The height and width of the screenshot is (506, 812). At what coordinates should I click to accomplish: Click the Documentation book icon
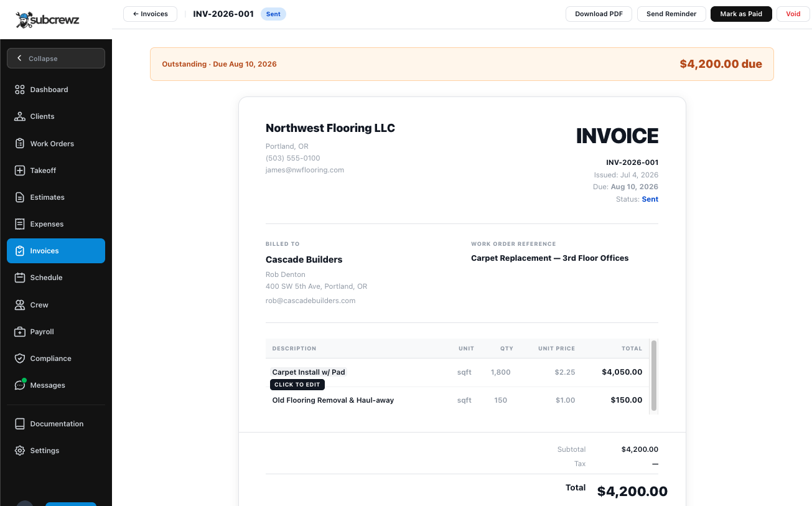tap(20, 424)
